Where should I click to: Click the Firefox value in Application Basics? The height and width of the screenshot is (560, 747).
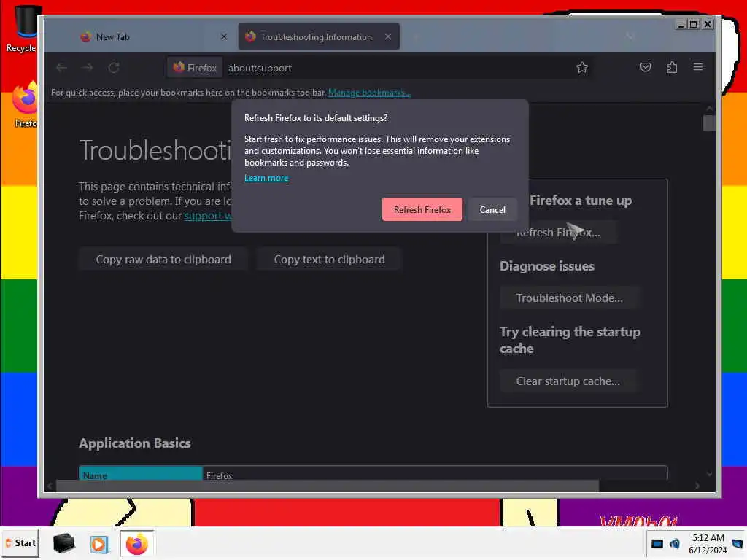(x=219, y=475)
